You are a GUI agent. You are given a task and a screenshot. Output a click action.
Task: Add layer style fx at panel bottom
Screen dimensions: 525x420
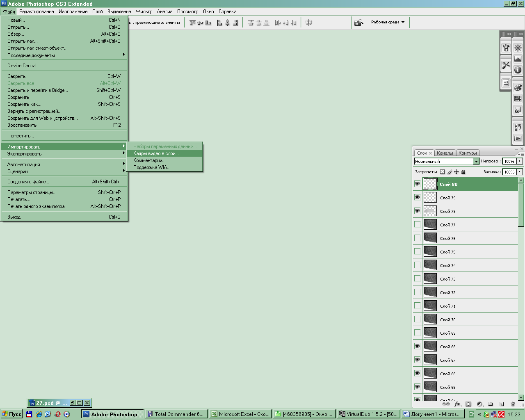coord(457,404)
